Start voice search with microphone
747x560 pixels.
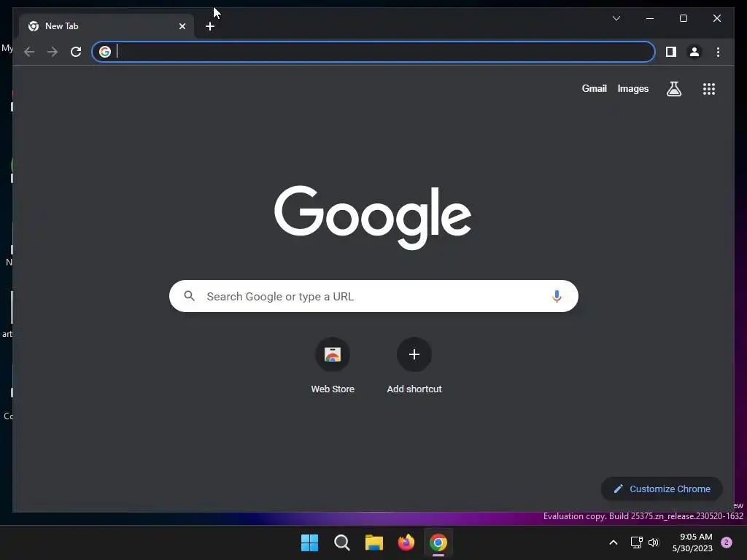(557, 296)
